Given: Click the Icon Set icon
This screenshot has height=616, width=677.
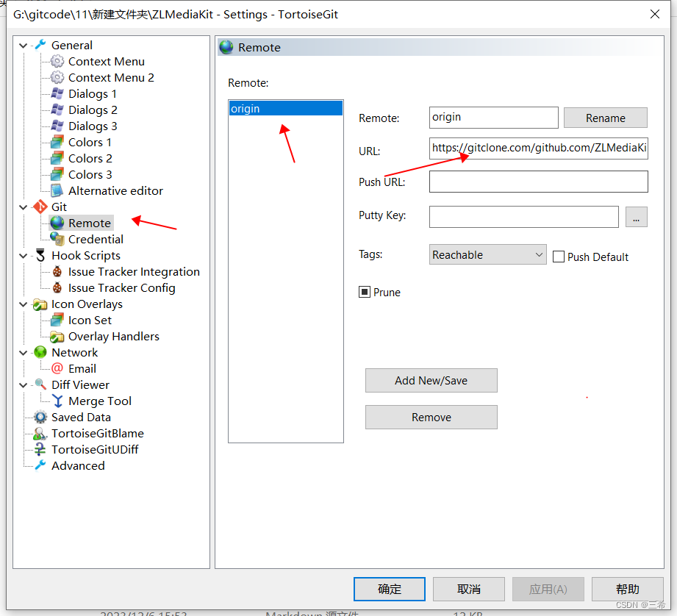Looking at the screenshot, I should 57,320.
